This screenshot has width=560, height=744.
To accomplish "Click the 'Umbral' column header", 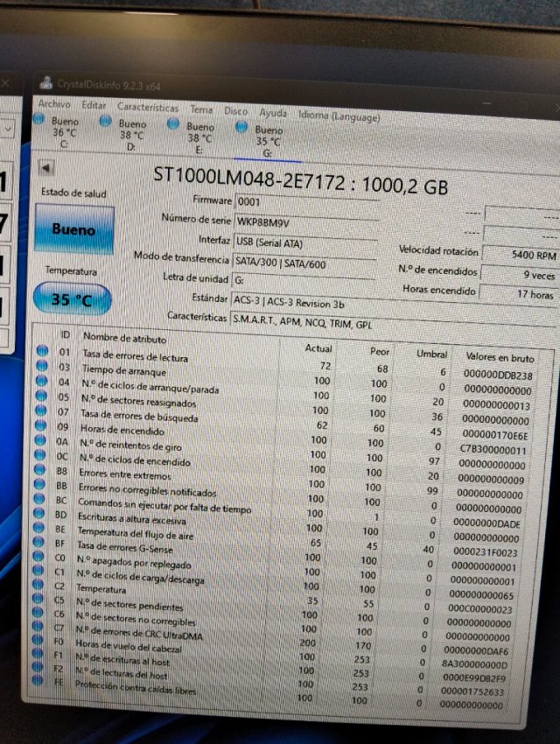I will point(431,354).
